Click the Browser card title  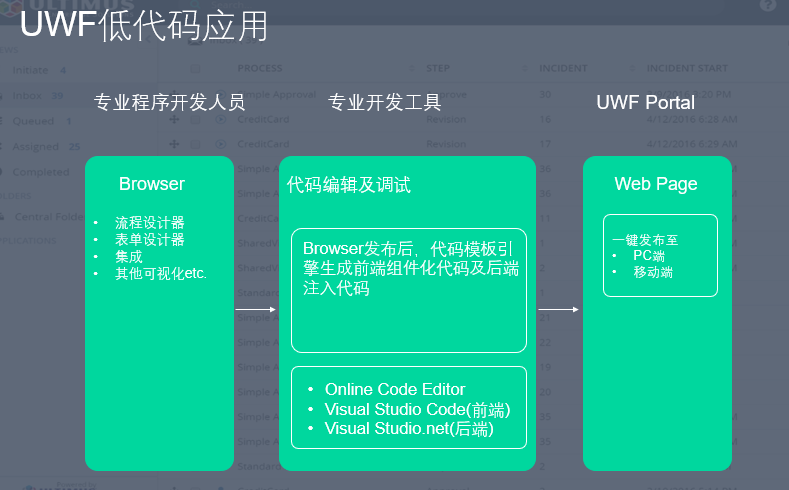152,184
